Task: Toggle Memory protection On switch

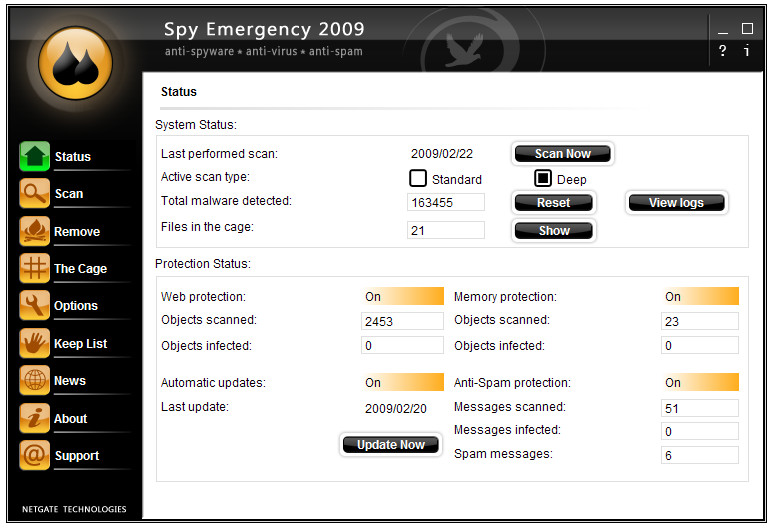Action: tap(700, 296)
